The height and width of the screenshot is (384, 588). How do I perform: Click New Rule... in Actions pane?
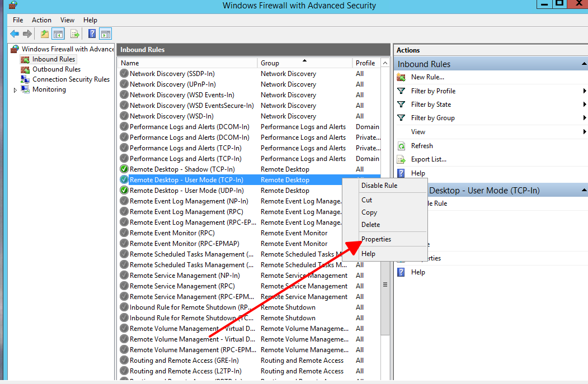pos(427,77)
